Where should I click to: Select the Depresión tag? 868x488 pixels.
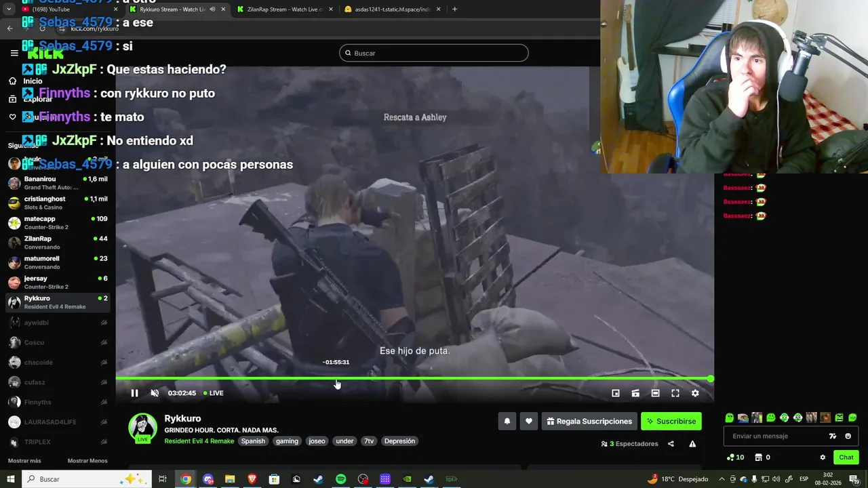pyautogui.click(x=399, y=441)
